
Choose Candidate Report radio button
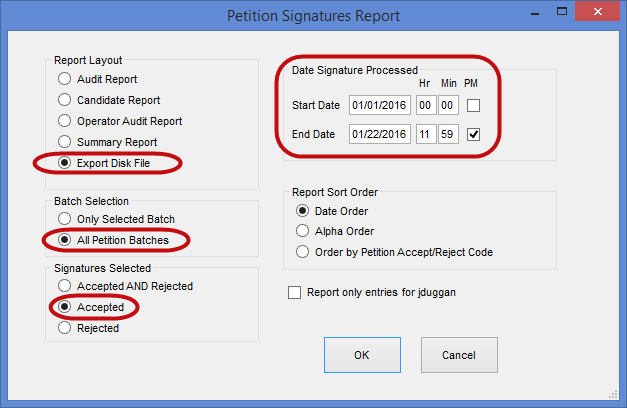(65, 100)
